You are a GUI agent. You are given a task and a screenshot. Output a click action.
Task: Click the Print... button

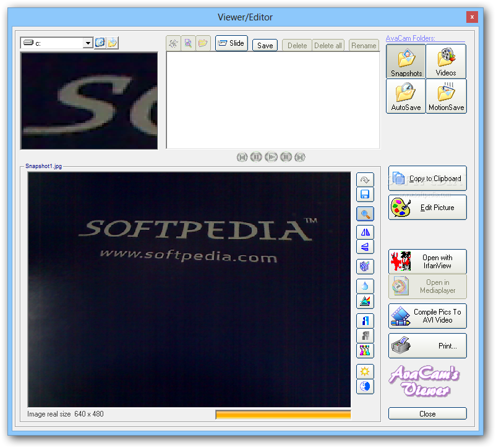click(x=427, y=345)
